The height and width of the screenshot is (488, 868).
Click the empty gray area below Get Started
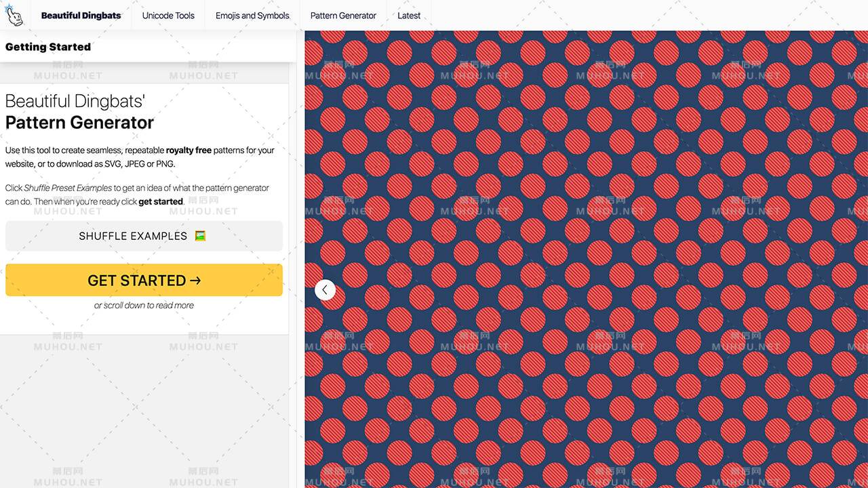[x=144, y=407]
